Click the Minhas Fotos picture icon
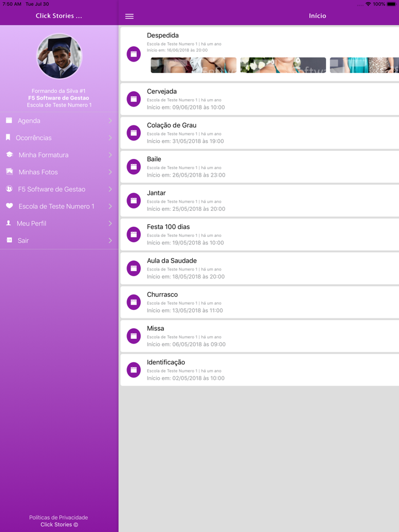This screenshot has height=532, width=399. (10, 171)
